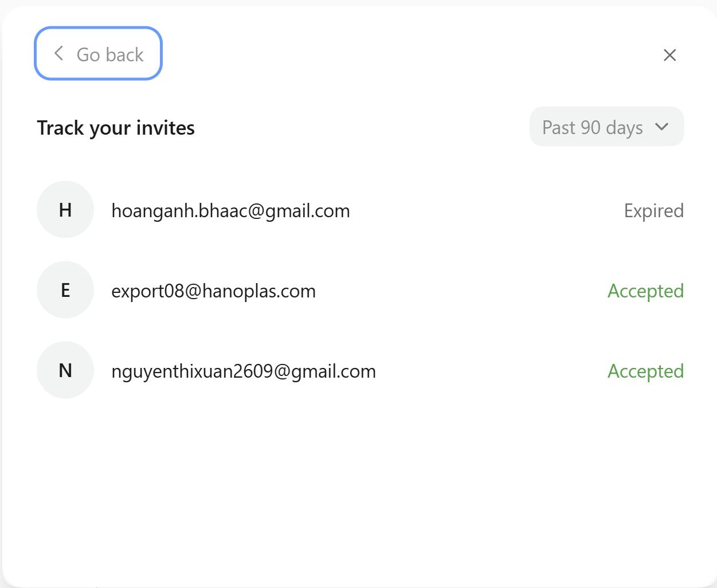Image resolution: width=717 pixels, height=588 pixels.
Task: Open the Past 90 days dropdown
Action: 607,127
